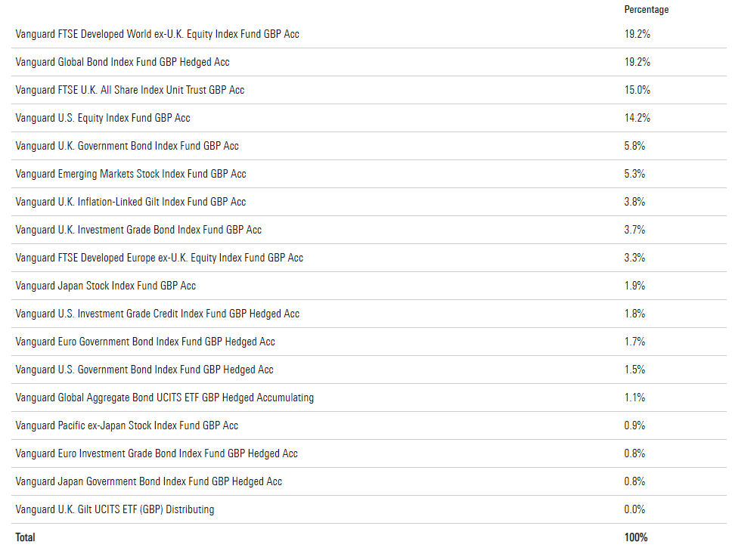The image size is (732, 560).
Task: Open Vanguard Euro Government Bond Index Fund
Action: 145,342
